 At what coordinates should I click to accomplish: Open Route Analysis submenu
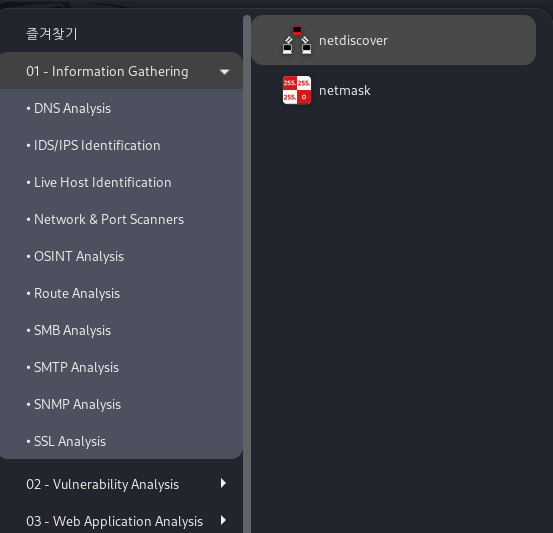121,293
